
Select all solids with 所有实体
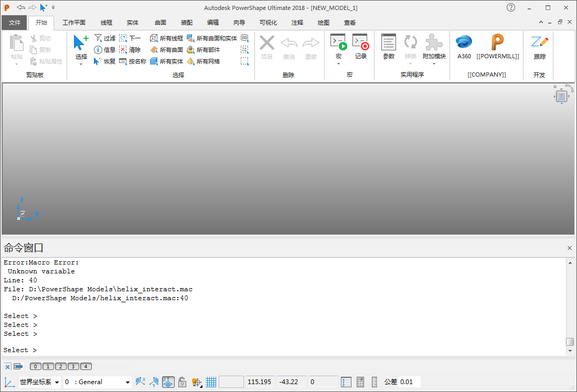[x=166, y=61]
